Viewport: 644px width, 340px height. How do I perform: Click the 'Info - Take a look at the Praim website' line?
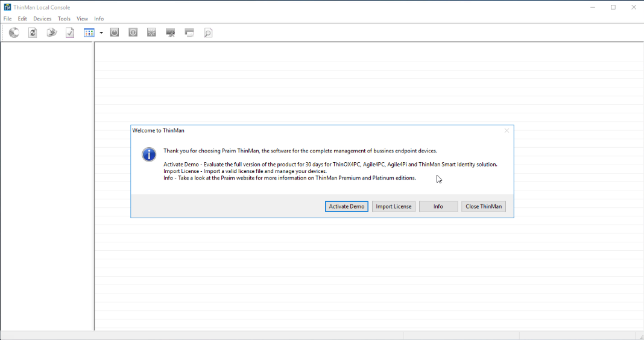(x=289, y=178)
